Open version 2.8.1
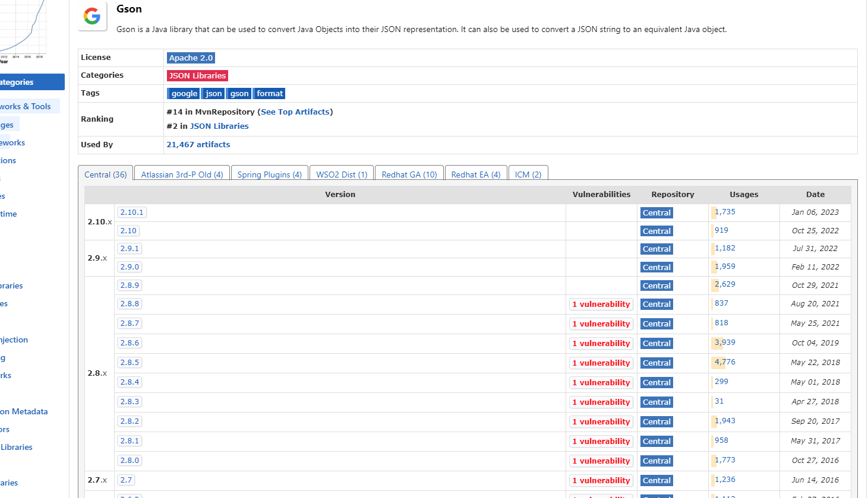The width and height of the screenshot is (868, 498). 130,441
